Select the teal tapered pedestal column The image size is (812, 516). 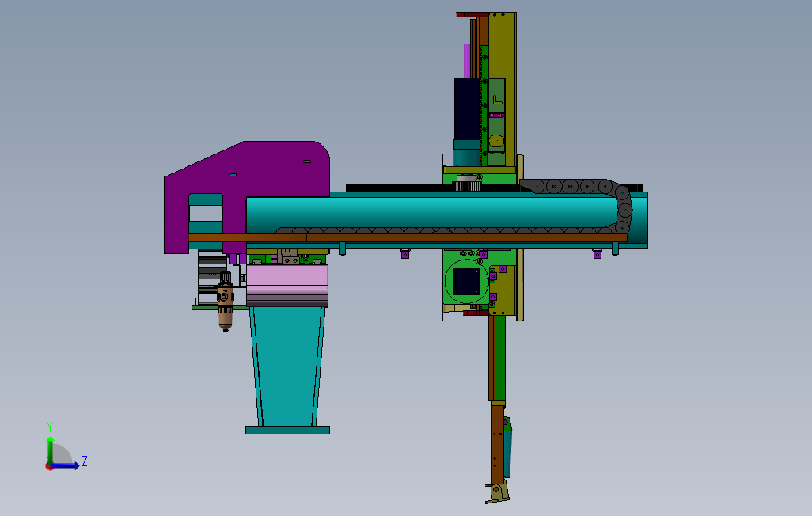tap(287, 366)
